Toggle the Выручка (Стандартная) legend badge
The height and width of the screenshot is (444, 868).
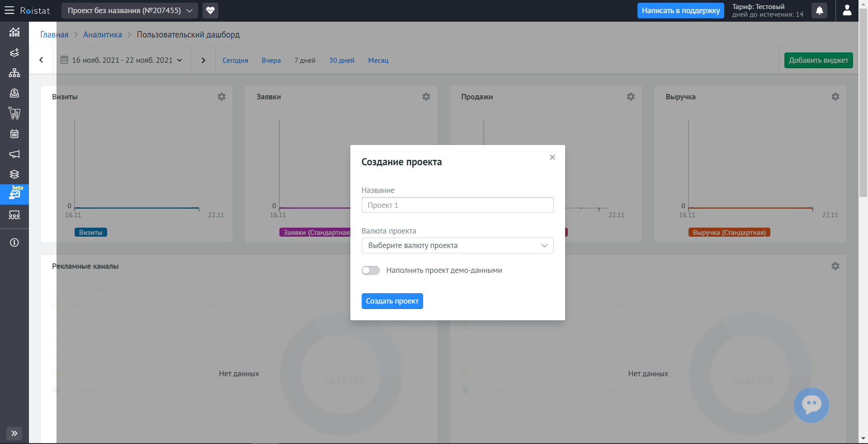click(x=729, y=233)
